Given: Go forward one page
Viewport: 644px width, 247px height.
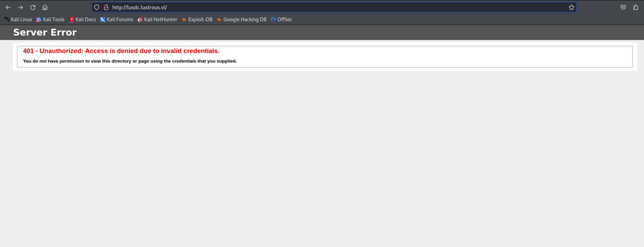Looking at the screenshot, I should point(20,8).
